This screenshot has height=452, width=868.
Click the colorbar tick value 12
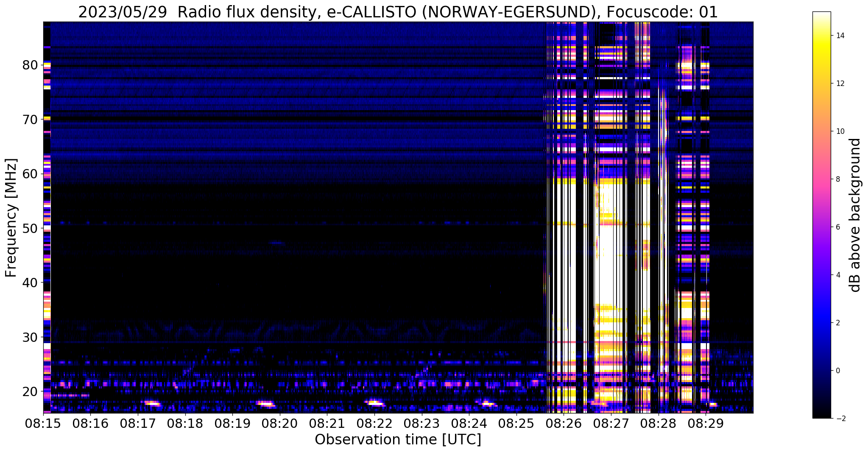point(840,83)
